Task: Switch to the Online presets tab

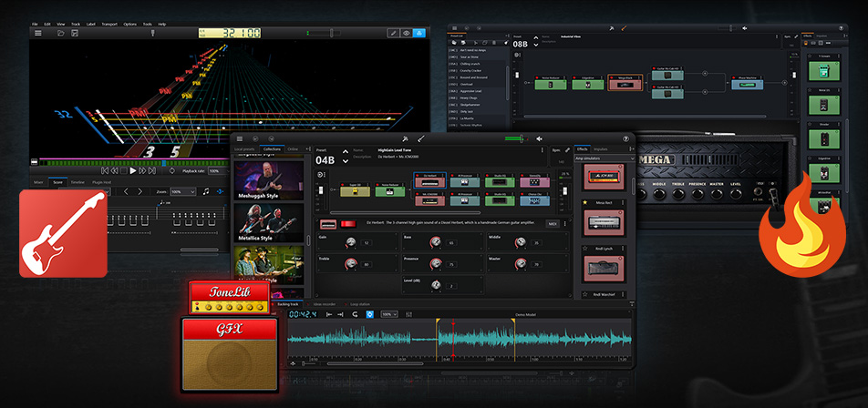Action: (293, 148)
